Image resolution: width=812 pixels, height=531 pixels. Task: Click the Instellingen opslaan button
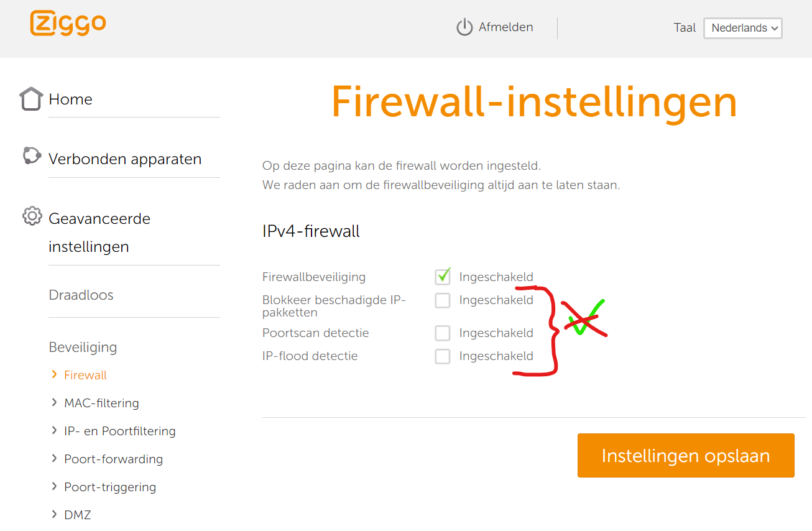click(x=686, y=456)
